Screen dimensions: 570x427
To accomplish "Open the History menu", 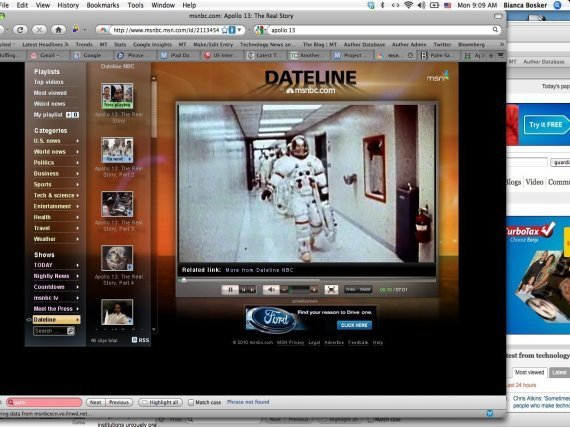I will coord(68,5).
